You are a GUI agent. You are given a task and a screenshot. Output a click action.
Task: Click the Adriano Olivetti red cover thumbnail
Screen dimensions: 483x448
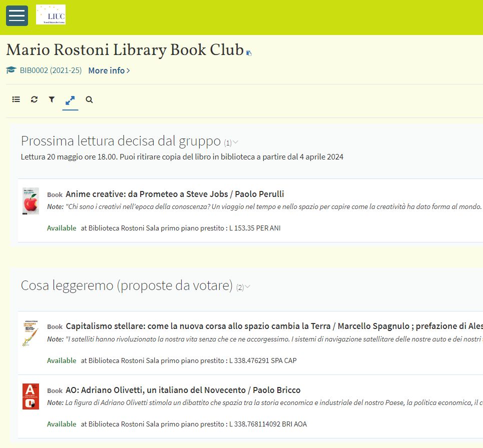[x=31, y=396]
